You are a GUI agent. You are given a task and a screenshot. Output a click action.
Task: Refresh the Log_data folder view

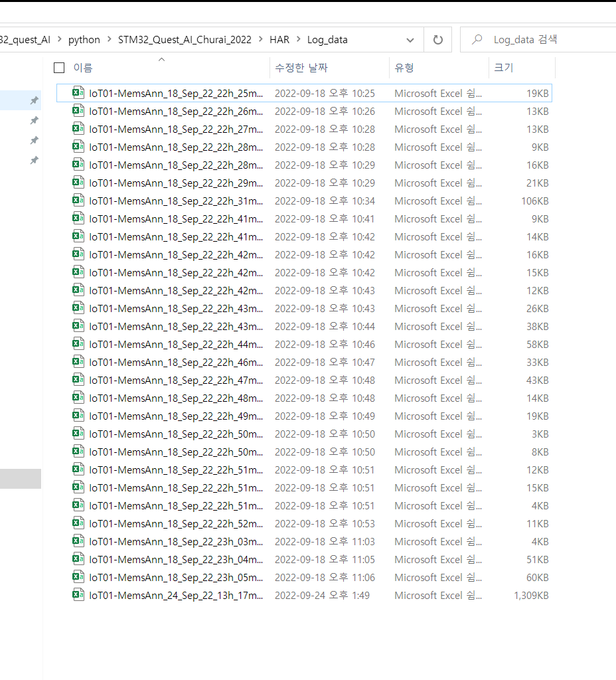[438, 40]
